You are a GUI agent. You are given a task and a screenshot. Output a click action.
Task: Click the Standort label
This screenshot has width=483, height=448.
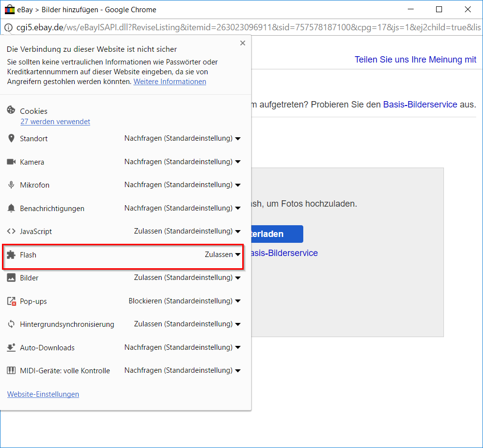34,139
